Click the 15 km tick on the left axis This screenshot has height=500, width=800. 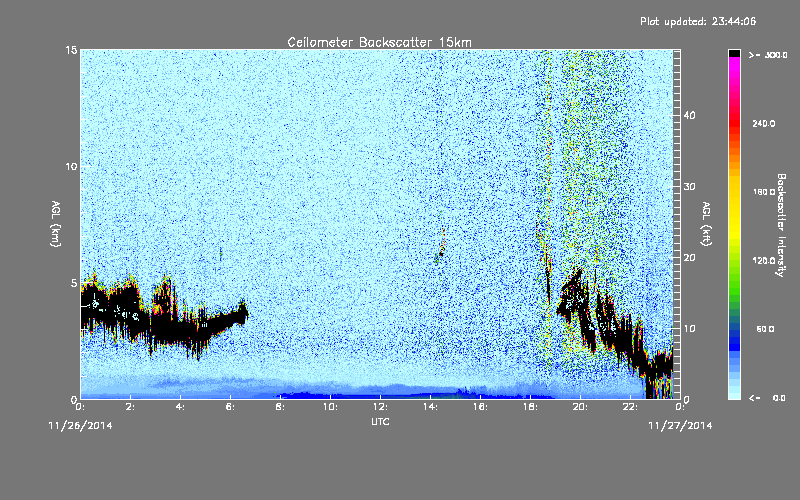[x=71, y=50]
